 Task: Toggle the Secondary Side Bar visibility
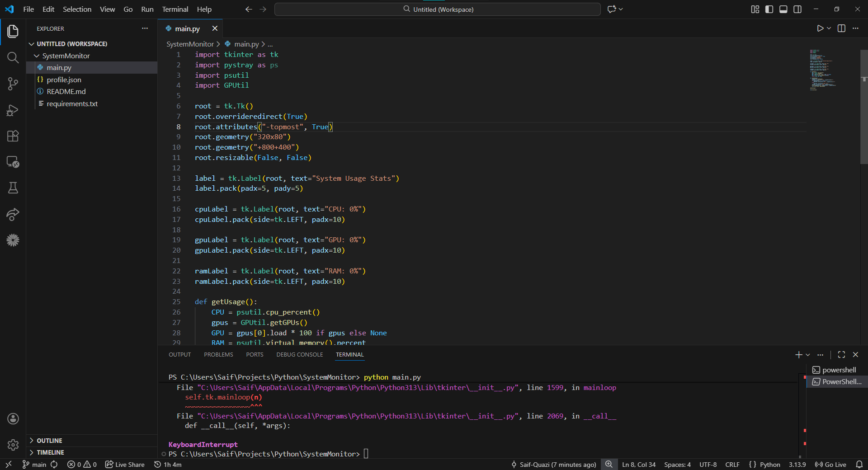797,9
